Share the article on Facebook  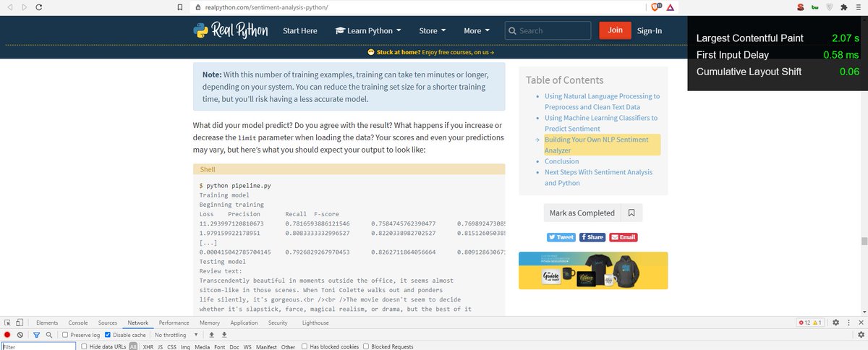592,237
